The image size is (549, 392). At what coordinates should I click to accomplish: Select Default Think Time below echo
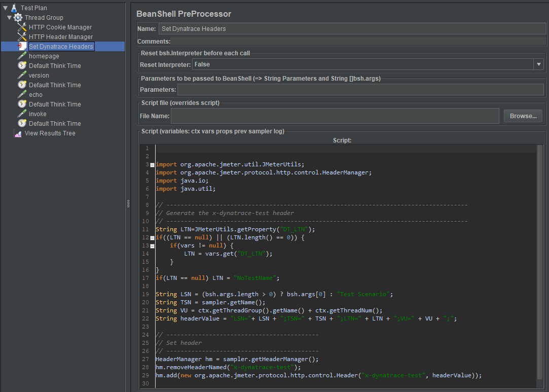pyautogui.click(x=55, y=104)
